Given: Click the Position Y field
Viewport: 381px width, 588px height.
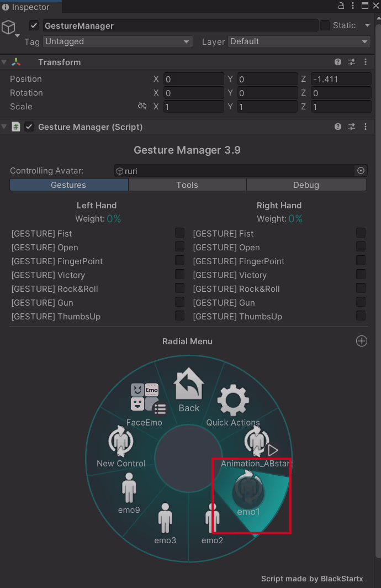Looking at the screenshot, I should [267, 79].
